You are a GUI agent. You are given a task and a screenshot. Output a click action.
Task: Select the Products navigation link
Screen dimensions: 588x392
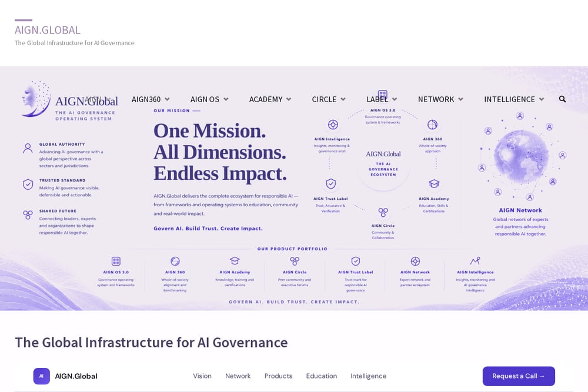(x=278, y=376)
